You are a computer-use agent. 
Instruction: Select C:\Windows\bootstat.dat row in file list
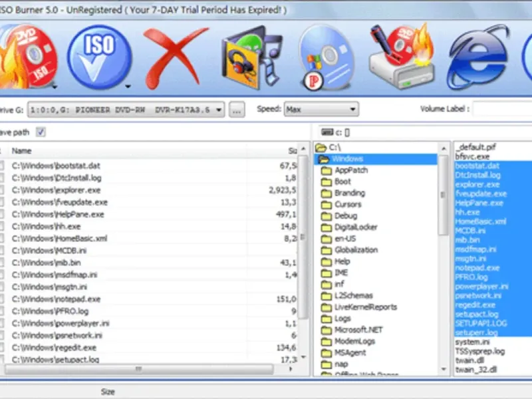[149, 166]
